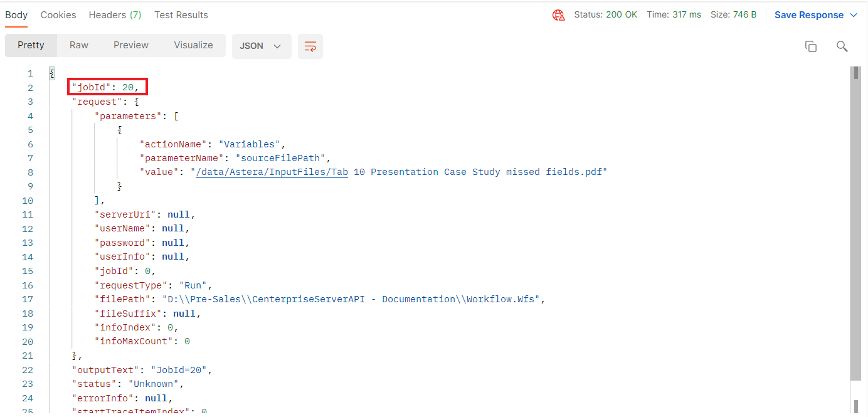This screenshot has width=868, height=417.
Task: Click the response Size 746 B label
Action: point(733,15)
